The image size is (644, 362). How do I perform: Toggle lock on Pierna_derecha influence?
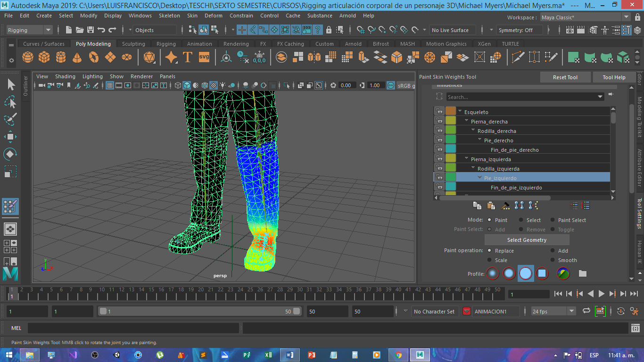tap(439, 121)
